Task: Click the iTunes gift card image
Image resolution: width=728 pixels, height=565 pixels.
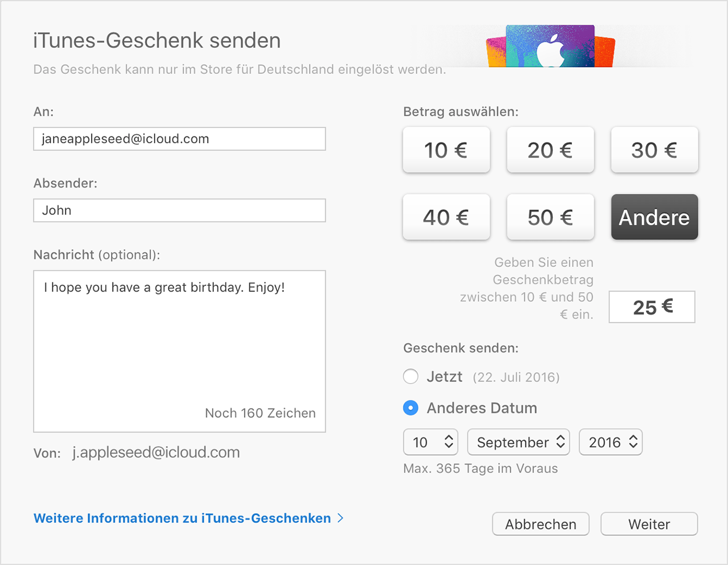Action: [550, 47]
